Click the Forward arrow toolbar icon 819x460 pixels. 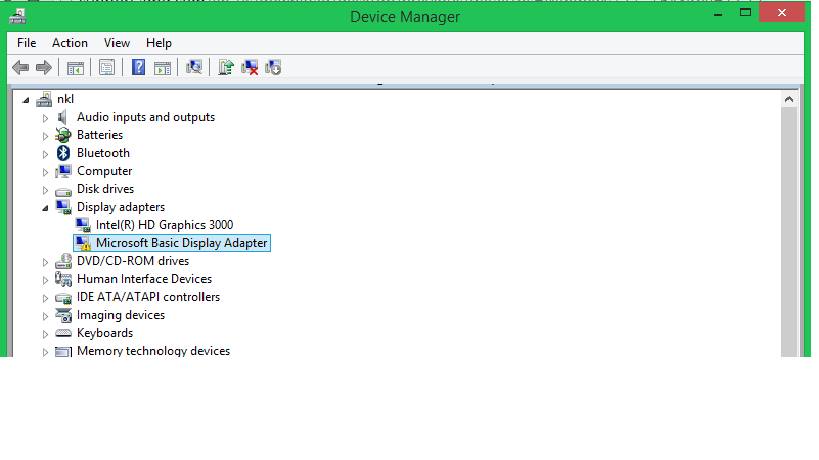click(44, 67)
